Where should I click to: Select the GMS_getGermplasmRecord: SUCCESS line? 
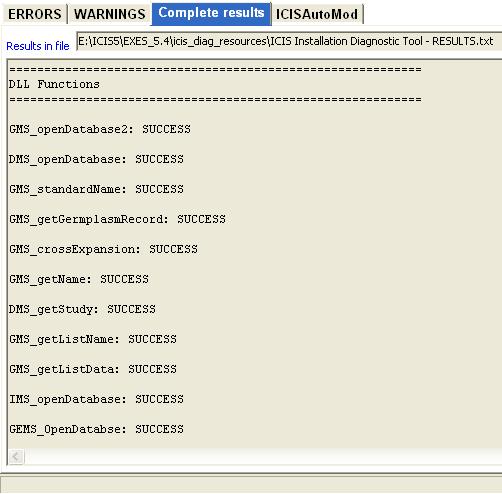117,219
